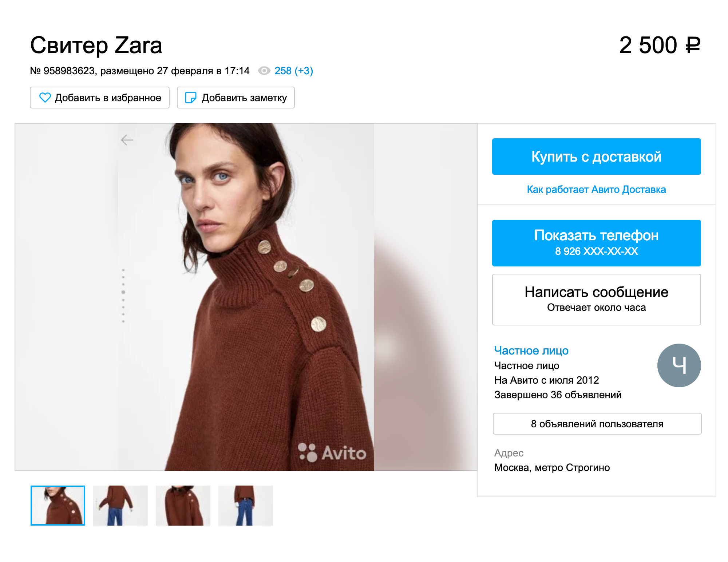The image size is (728, 562).
Task: Buy with delivery via Купить с доставкой
Action: (x=596, y=157)
